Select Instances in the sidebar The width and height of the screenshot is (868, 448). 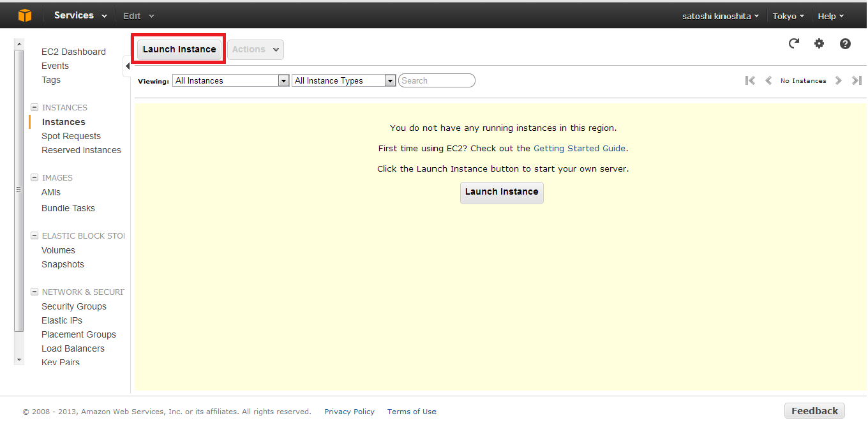point(63,122)
